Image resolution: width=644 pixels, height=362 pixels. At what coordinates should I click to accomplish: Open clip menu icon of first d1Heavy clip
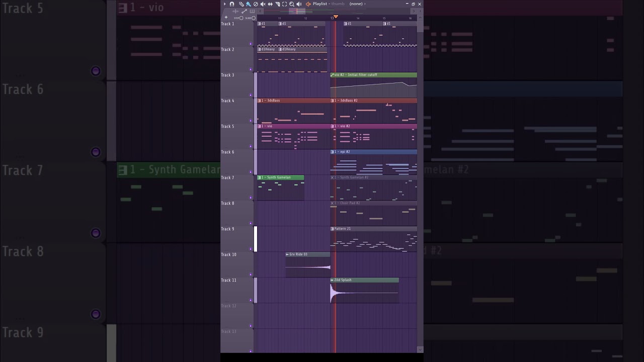click(x=259, y=49)
